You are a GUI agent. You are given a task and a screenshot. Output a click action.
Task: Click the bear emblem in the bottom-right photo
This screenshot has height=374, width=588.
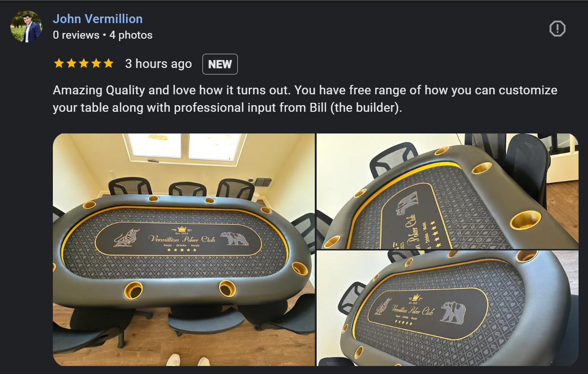[454, 312]
